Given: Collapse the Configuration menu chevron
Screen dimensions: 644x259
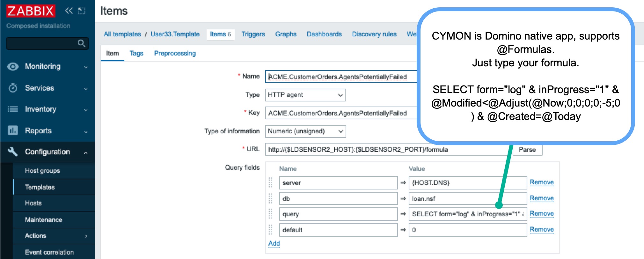Looking at the screenshot, I should click(x=86, y=152).
